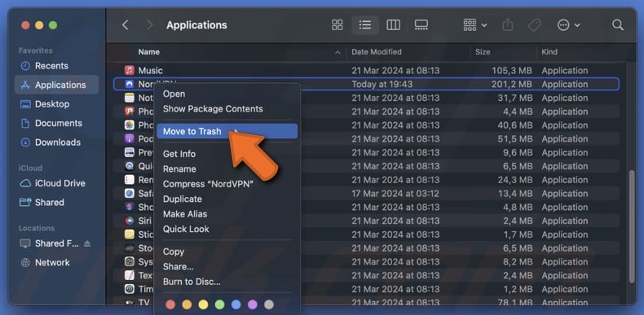Switch to list view
This screenshot has width=644, height=315.
[365, 25]
